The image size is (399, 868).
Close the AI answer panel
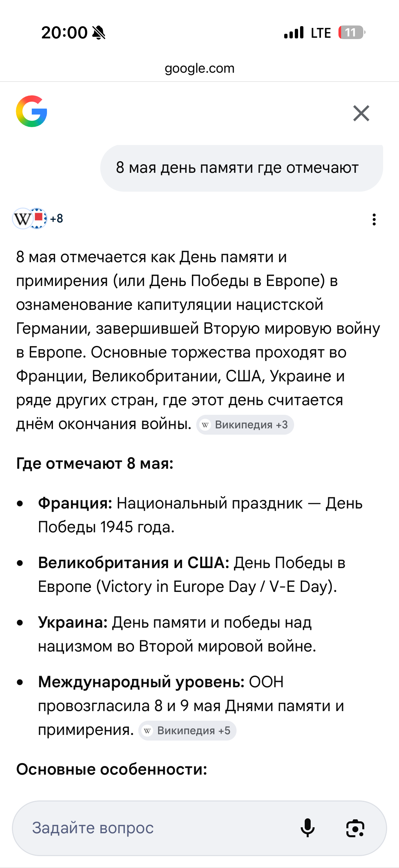(361, 113)
